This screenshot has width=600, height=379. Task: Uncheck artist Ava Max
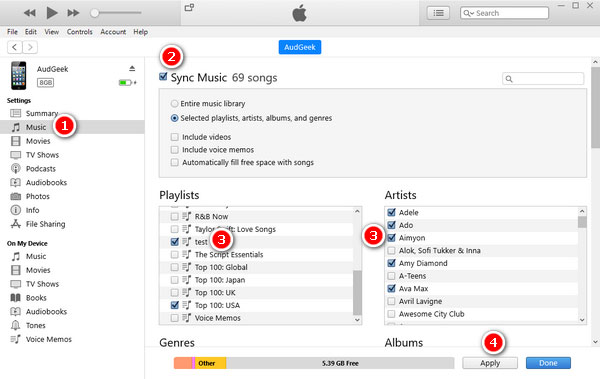tap(391, 288)
